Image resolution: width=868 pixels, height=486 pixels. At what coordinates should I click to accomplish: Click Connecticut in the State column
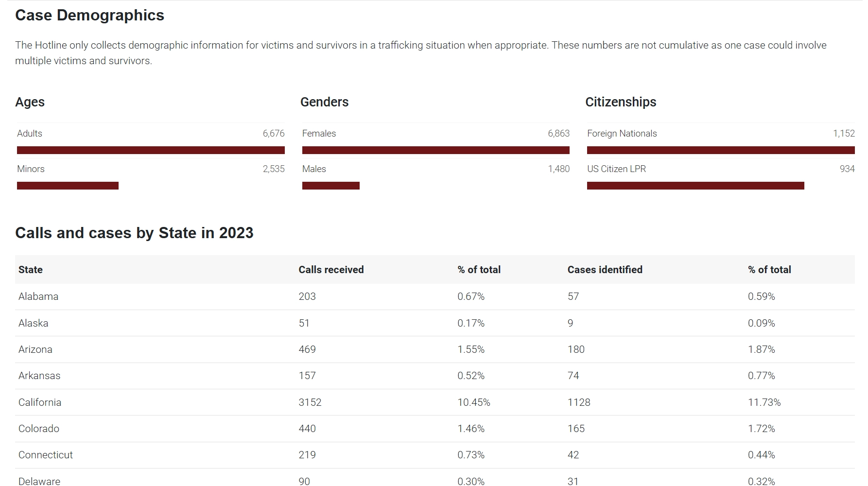click(x=46, y=455)
